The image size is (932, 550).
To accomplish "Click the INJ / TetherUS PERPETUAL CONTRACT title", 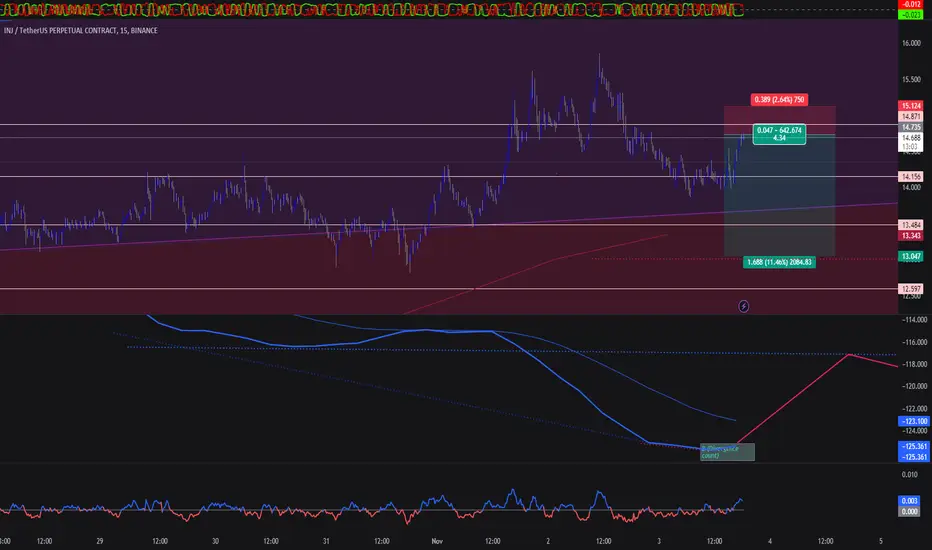I will coord(81,30).
